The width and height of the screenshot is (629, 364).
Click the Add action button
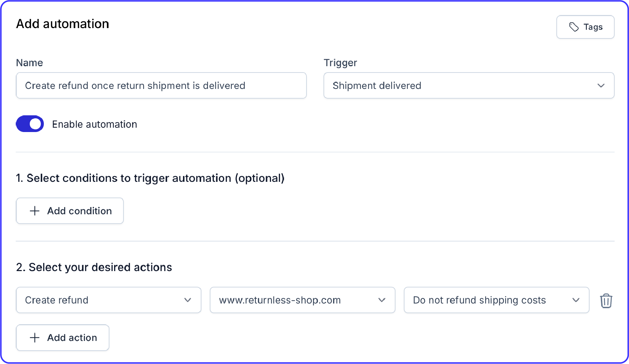(63, 338)
